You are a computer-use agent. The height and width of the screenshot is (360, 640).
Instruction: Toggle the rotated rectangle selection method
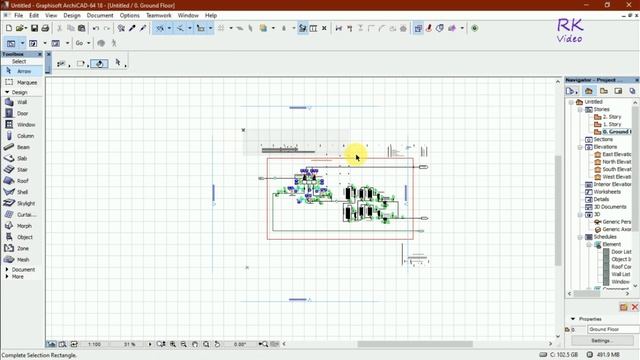(x=99, y=63)
